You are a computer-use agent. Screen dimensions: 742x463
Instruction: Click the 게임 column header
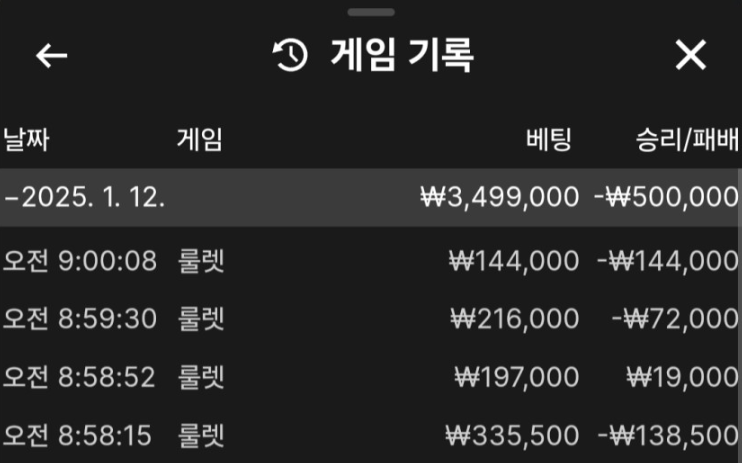click(199, 139)
